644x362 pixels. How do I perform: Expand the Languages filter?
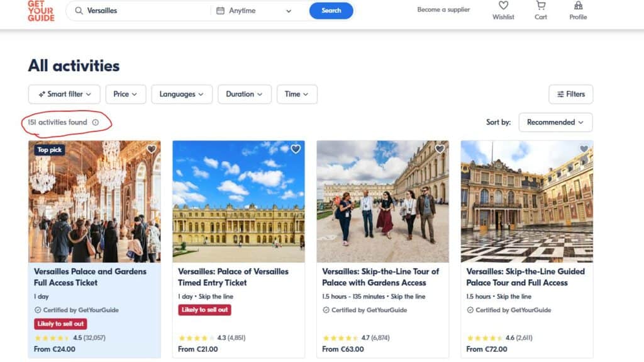tap(182, 94)
